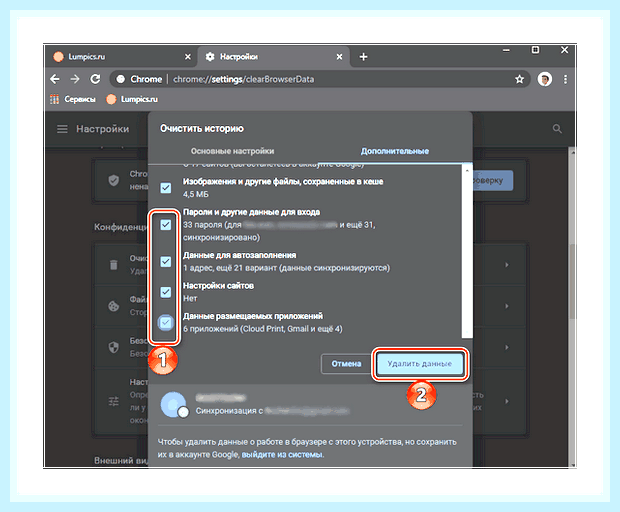Reload the page with the refresh icon

click(95, 79)
